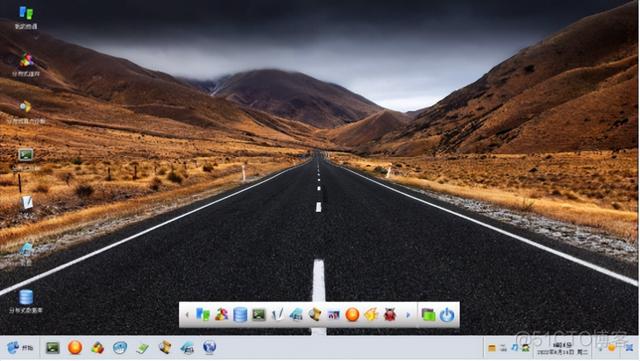Click the music note tray icon
The height and width of the screenshot is (361, 640).
[x=515, y=348]
